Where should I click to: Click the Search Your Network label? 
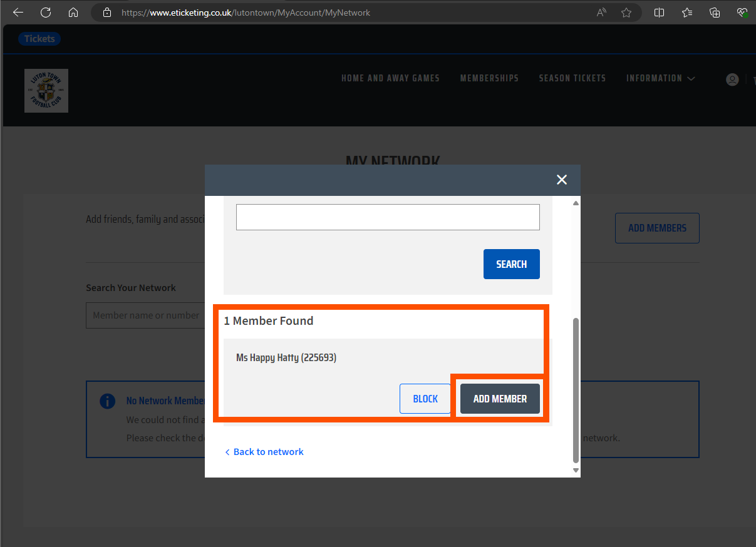coord(131,288)
